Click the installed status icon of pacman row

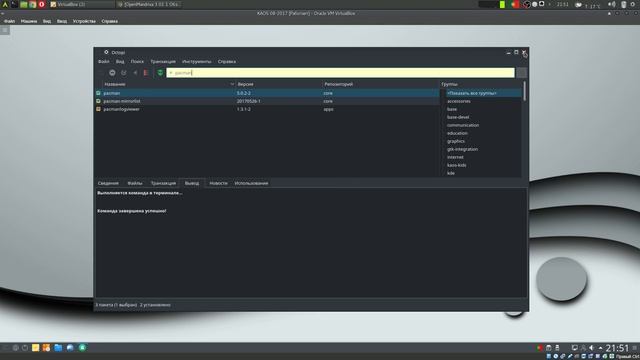click(98, 93)
